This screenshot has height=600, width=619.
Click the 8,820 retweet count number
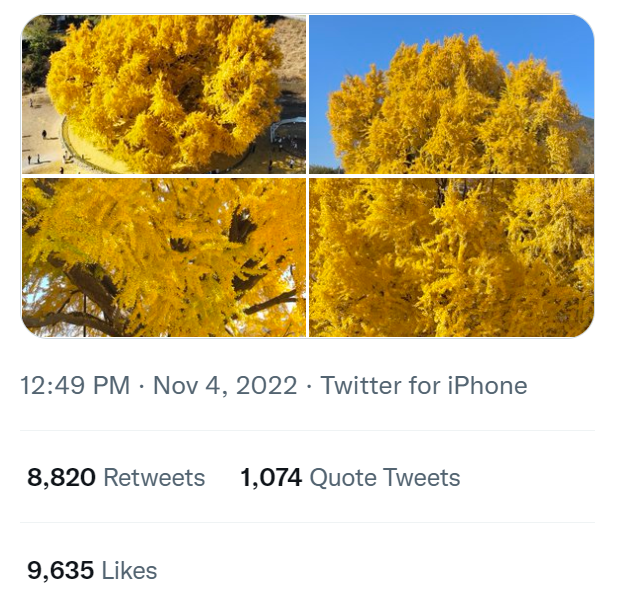(61, 478)
